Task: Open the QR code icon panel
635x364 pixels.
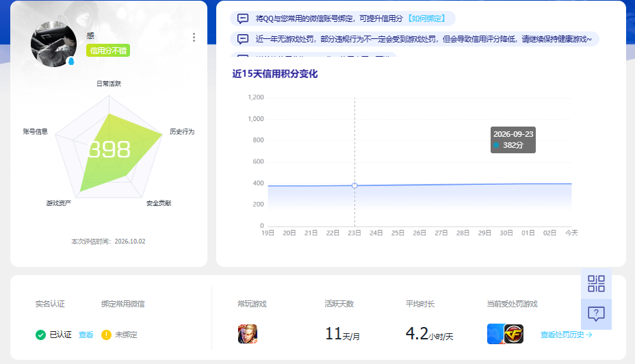Action: 596,283
